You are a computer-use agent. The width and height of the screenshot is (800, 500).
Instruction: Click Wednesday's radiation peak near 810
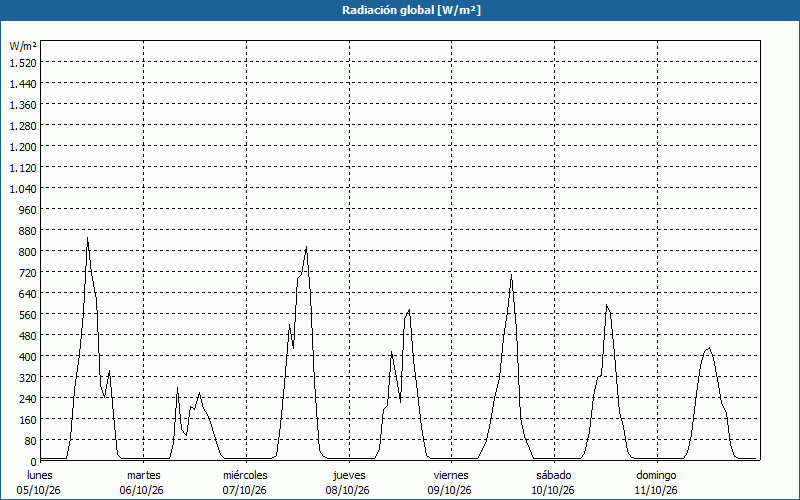click(x=306, y=247)
